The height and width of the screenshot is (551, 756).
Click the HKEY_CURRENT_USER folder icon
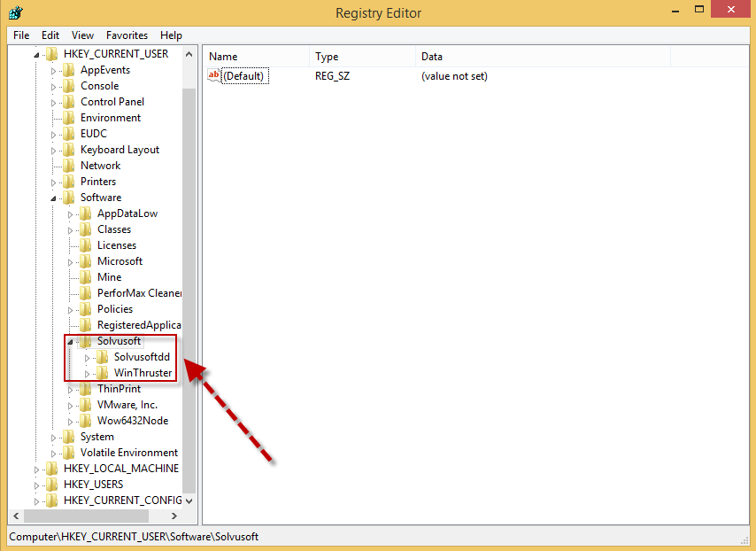[x=51, y=54]
